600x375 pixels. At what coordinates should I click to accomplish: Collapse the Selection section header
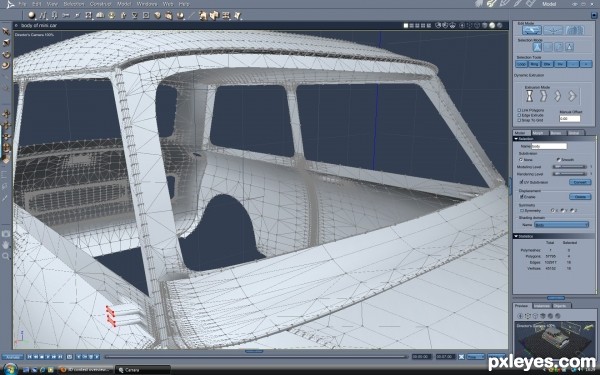[x=516, y=139]
